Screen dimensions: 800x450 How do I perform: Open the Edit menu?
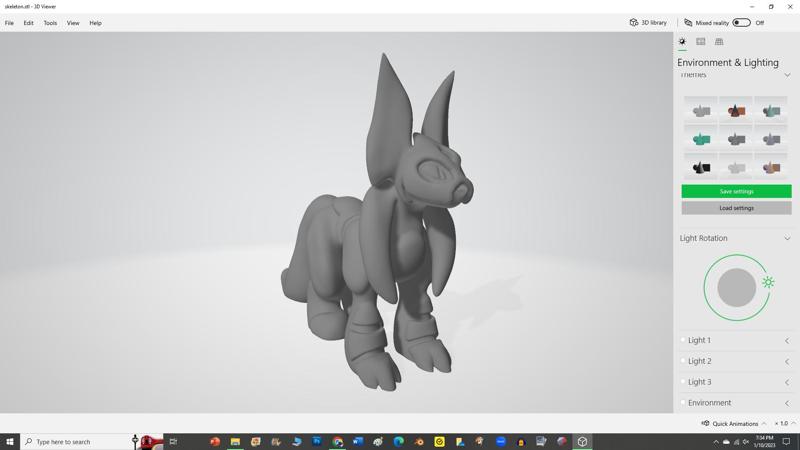coord(29,23)
